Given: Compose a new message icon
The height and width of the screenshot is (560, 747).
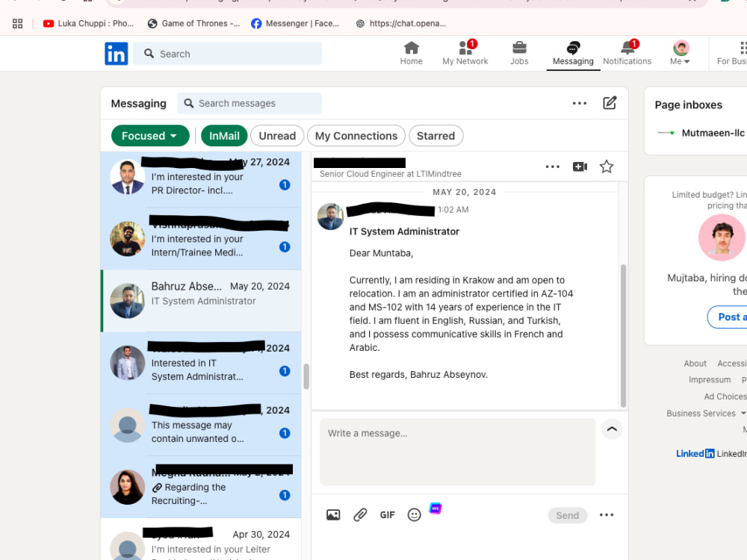Looking at the screenshot, I should click(x=610, y=103).
